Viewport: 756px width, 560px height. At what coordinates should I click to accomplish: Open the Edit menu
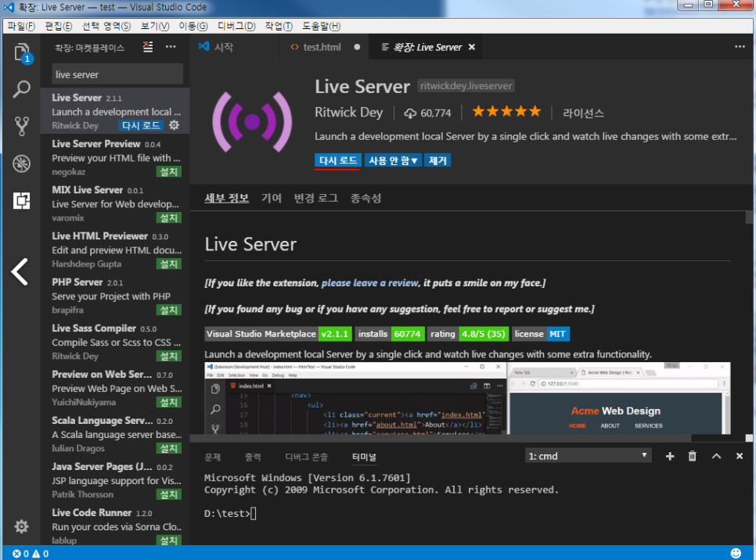tap(59, 26)
